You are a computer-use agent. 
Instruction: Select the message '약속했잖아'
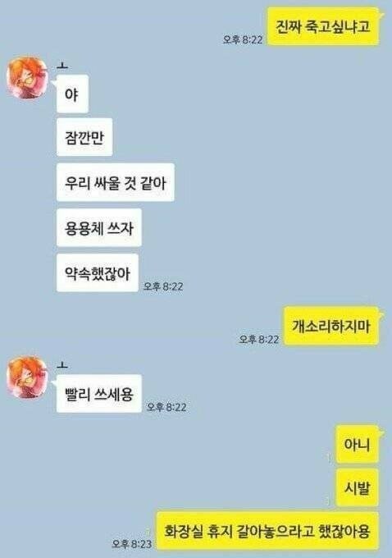[x=97, y=273]
